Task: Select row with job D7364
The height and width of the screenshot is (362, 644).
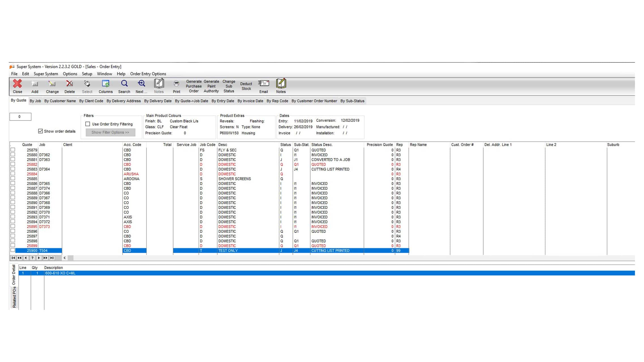Action: pyautogui.click(x=209, y=169)
